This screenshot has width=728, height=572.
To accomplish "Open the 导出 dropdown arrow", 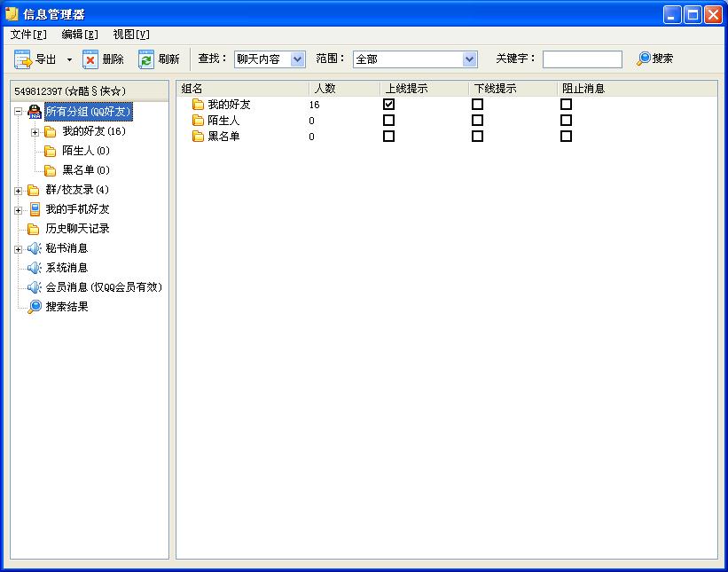I will coord(70,59).
